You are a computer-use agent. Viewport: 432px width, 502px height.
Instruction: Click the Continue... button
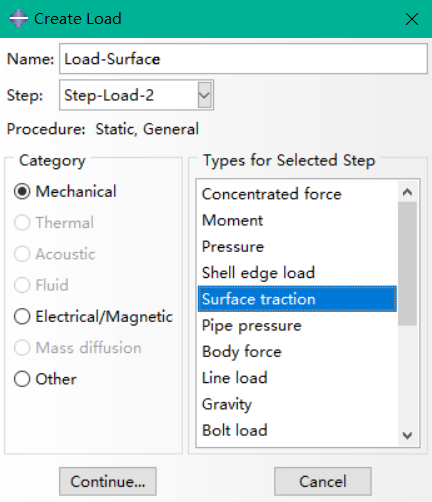108,481
